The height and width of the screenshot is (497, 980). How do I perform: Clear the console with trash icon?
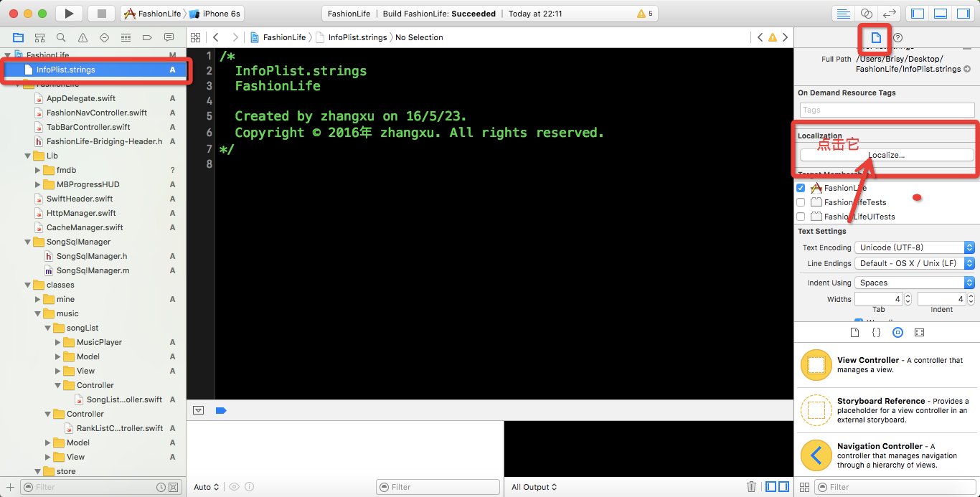tap(751, 487)
